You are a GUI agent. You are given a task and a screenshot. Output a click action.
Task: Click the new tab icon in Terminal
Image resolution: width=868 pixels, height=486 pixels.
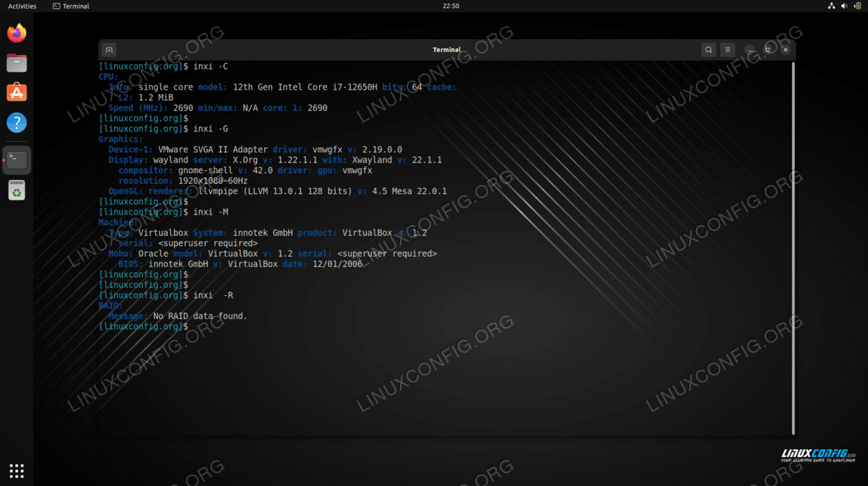coord(109,50)
